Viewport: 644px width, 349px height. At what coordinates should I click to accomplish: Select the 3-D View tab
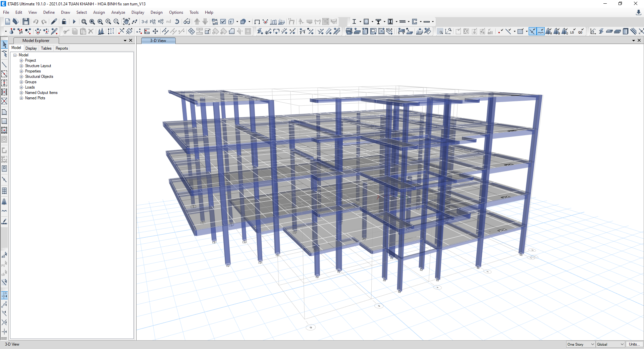[158, 41]
